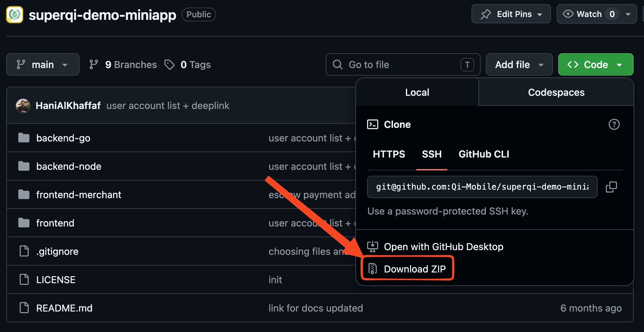The height and width of the screenshot is (332, 644).
Task: Click the frontend folder icon
Action: (x=24, y=223)
